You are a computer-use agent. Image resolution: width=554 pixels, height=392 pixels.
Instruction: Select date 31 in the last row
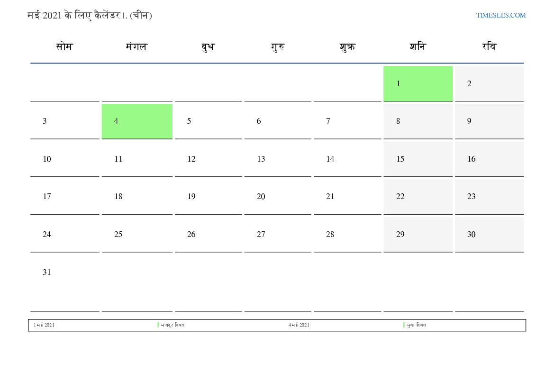pyautogui.click(x=47, y=272)
